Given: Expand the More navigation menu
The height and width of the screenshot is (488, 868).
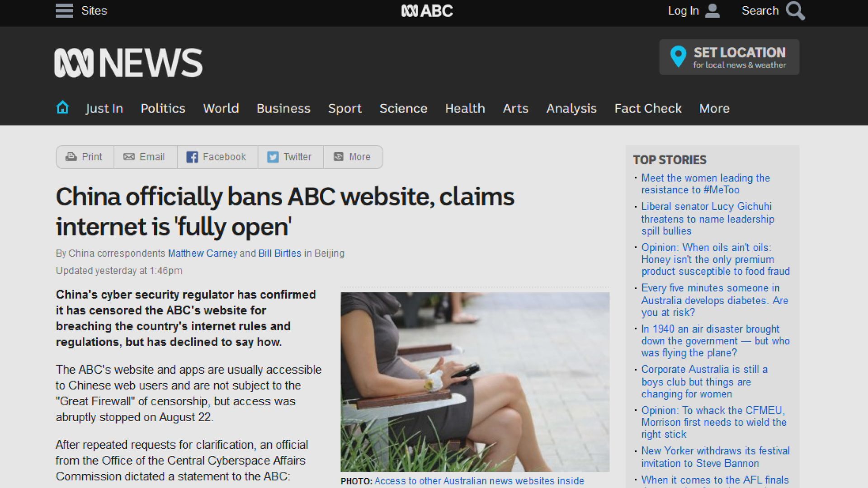Looking at the screenshot, I should (714, 108).
